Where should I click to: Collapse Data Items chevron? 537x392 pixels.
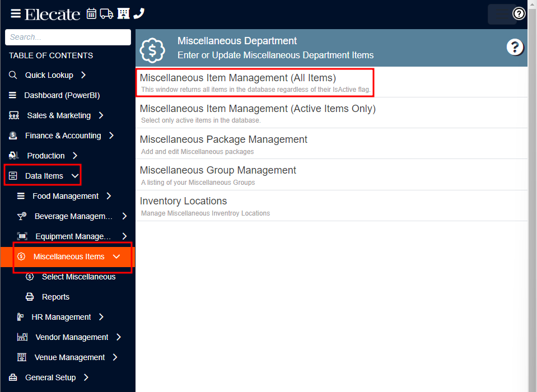tap(75, 176)
